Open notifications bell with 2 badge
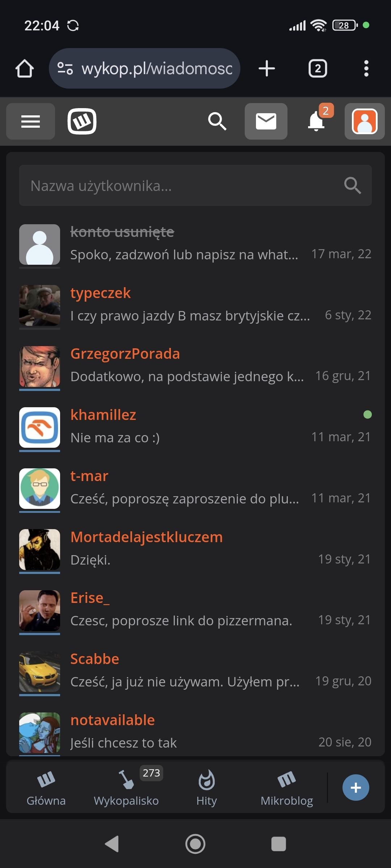 (x=317, y=121)
